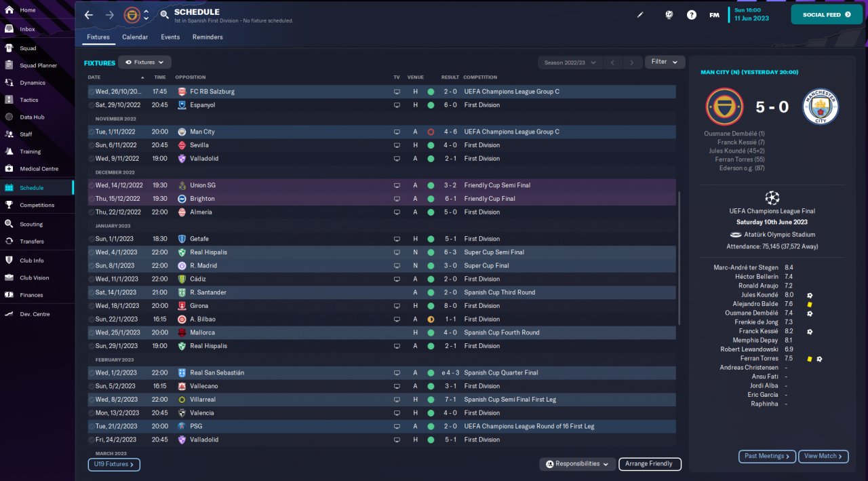Image resolution: width=868 pixels, height=481 pixels.
Task: Click the Opposition column header
Action: [191, 77]
